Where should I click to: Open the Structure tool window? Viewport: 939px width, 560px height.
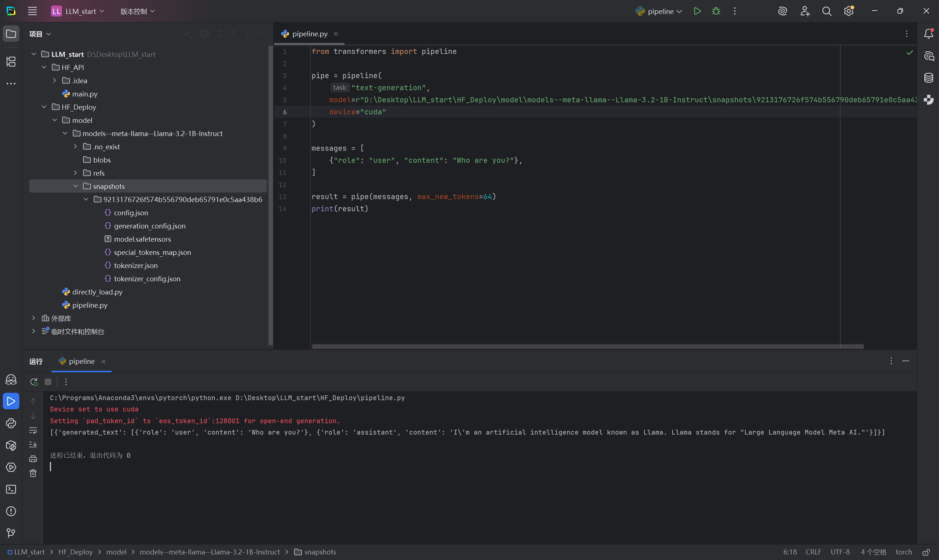pyautogui.click(x=11, y=62)
